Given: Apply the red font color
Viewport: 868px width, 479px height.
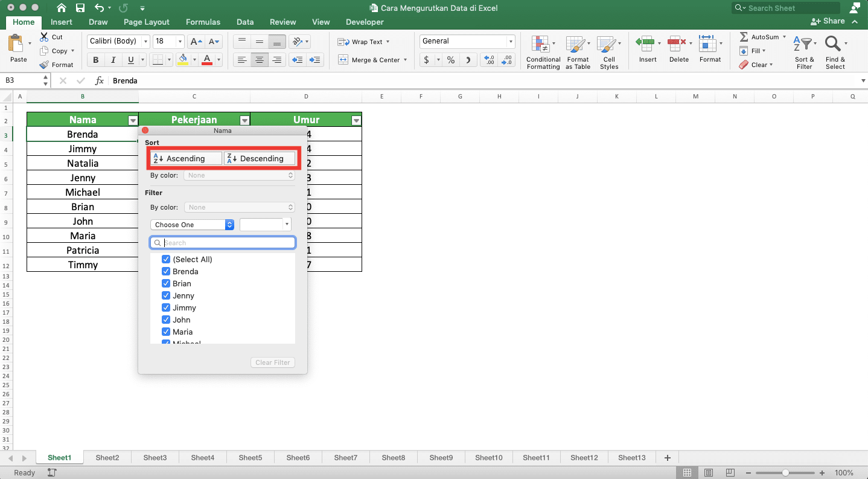Looking at the screenshot, I should pos(207,60).
